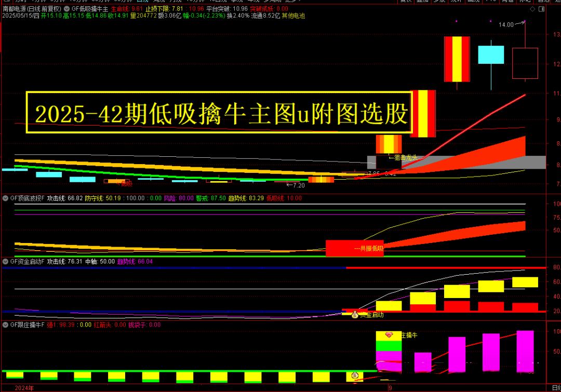Click the status icon beside GF资金启动F indicator

click(x=5, y=262)
